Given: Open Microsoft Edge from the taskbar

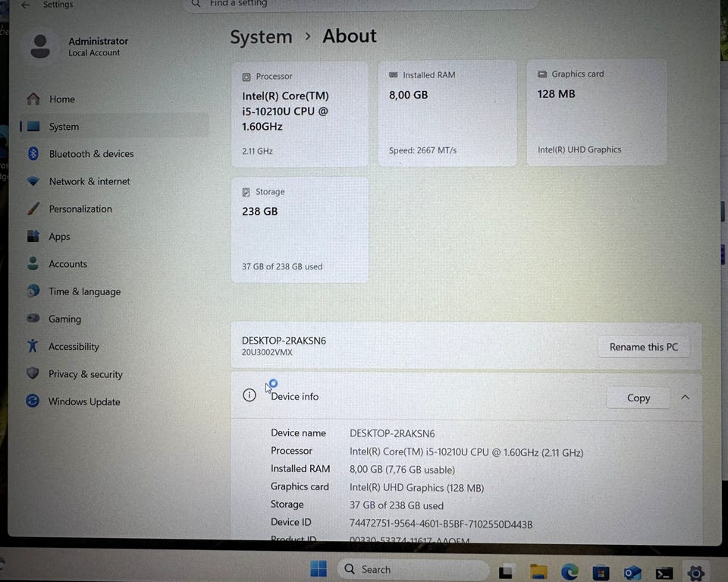Looking at the screenshot, I should click(570, 572).
